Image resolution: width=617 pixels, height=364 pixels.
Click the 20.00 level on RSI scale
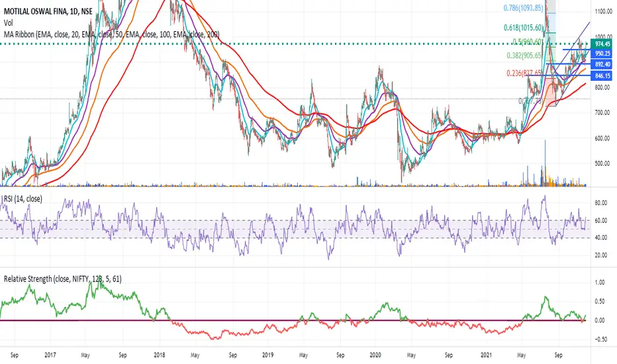[x=601, y=255]
